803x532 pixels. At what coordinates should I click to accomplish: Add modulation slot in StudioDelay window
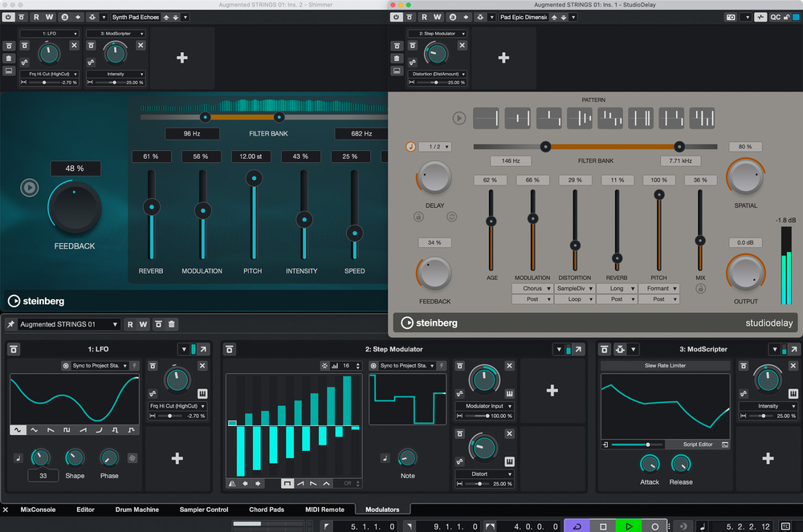coord(503,58)
